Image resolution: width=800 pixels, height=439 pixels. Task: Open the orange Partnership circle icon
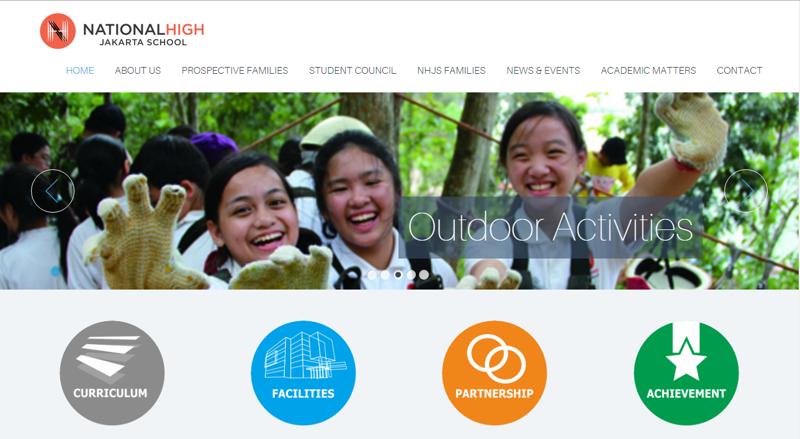[494, 373]
